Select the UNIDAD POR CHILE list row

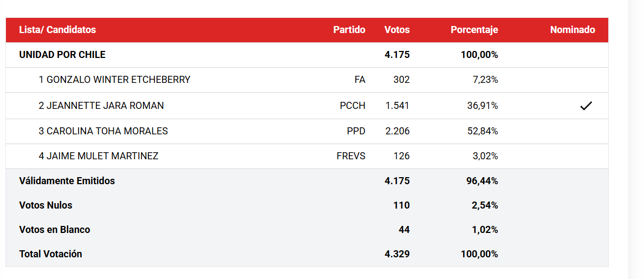point(307,55)
